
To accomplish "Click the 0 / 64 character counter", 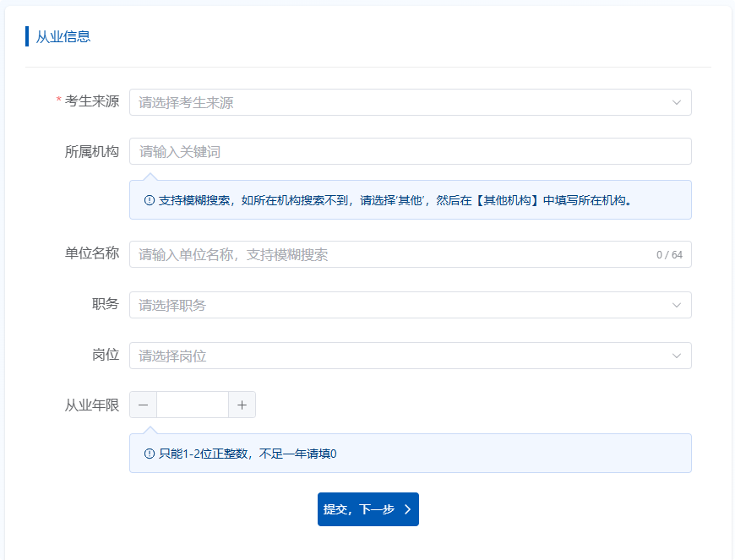I will [x=669, y=255].
